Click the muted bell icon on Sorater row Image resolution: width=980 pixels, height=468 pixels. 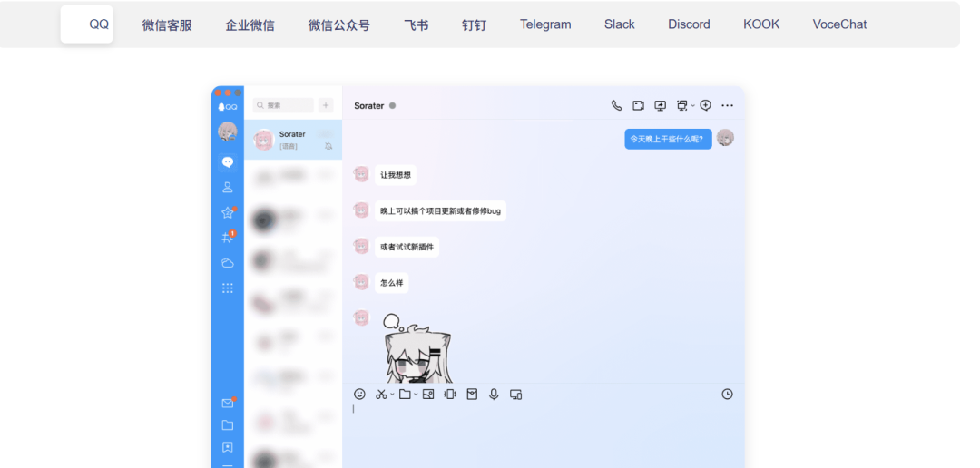point(328,146)
